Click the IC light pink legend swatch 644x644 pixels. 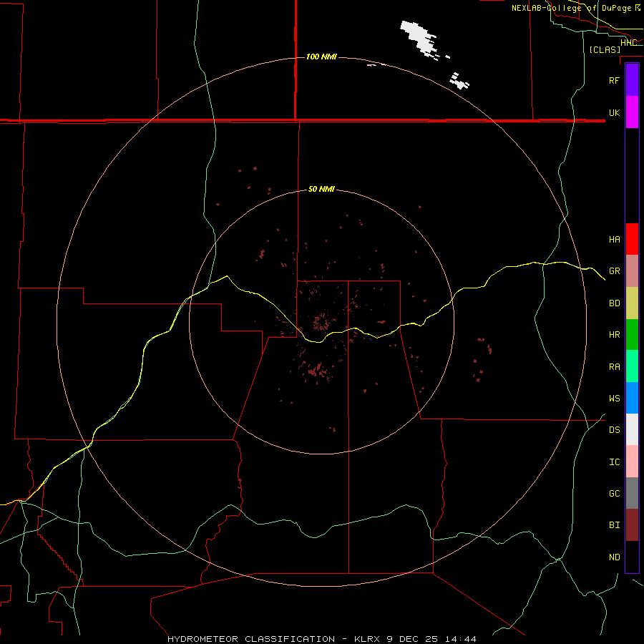[x=632, y=462]
